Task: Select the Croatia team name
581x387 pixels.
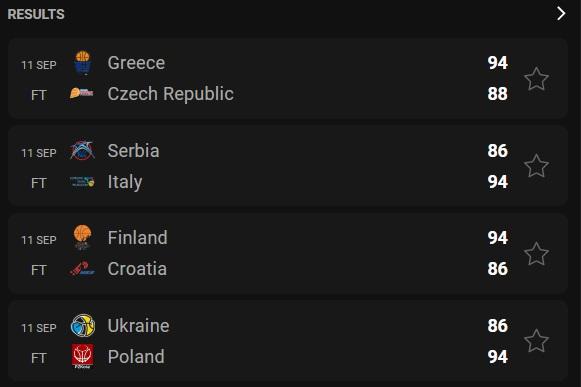Action: pyautogui.click(x=137, y=269)
